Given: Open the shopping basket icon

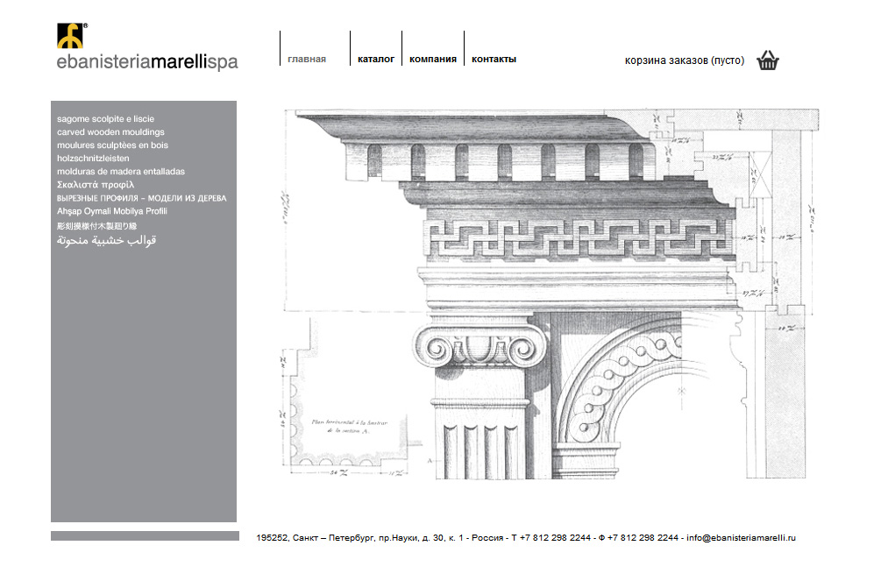Looking at the screenshot, I should (x=768, y=60).
